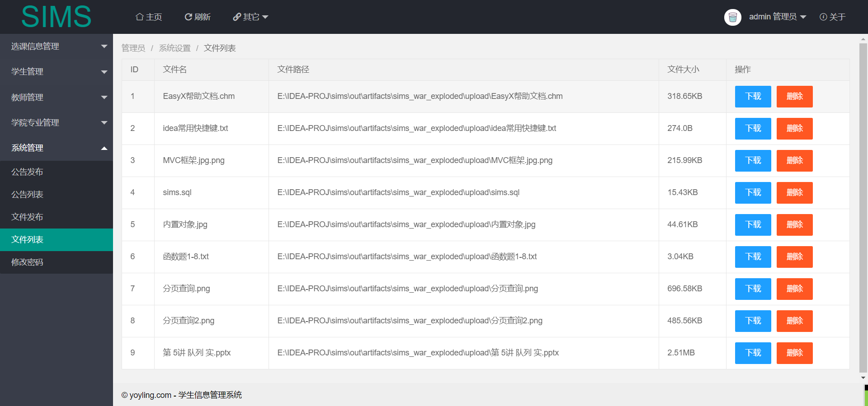The height and width of the screenshot is (406, 868).
Task: Download idea常用快捷键.txt file
Action: coord(753,129)
